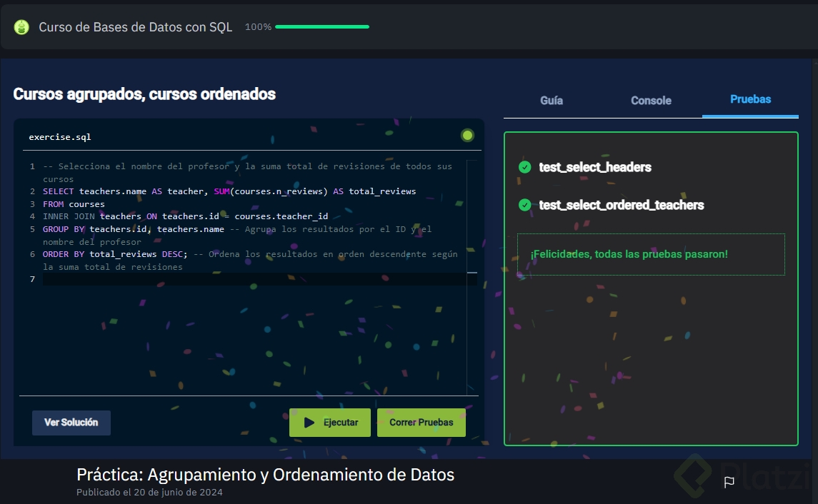
Task: Click the 100% progress label
Action: [x=258, y=27]
